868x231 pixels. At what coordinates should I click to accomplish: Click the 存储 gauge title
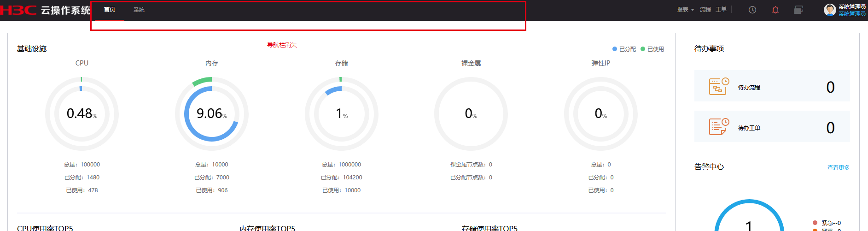[342, 63]
